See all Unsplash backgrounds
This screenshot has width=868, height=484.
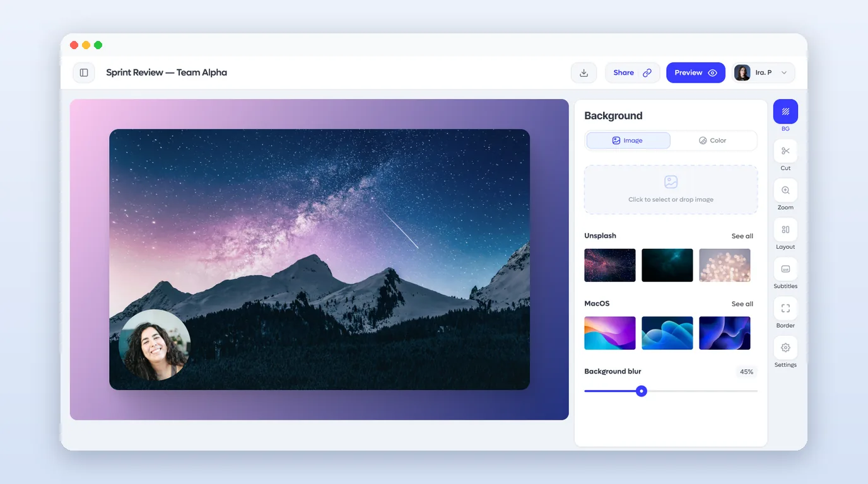point(742,236)
